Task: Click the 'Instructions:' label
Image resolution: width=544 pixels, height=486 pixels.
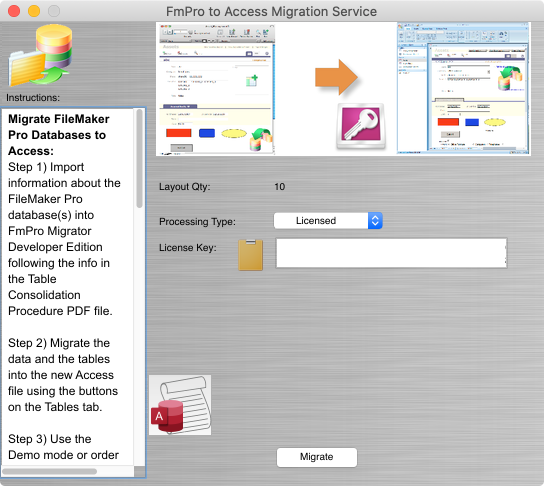Action: [x=33, y=98]
